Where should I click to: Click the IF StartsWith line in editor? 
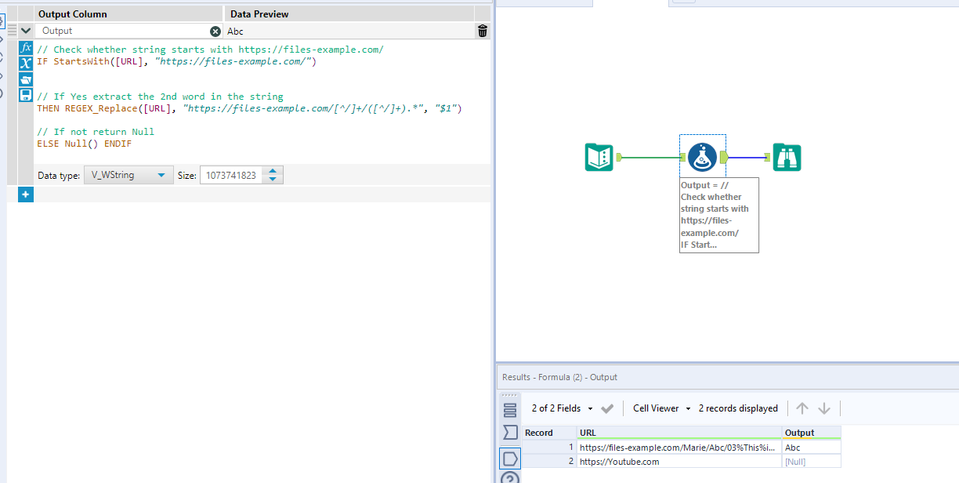[x=177, y=62]
